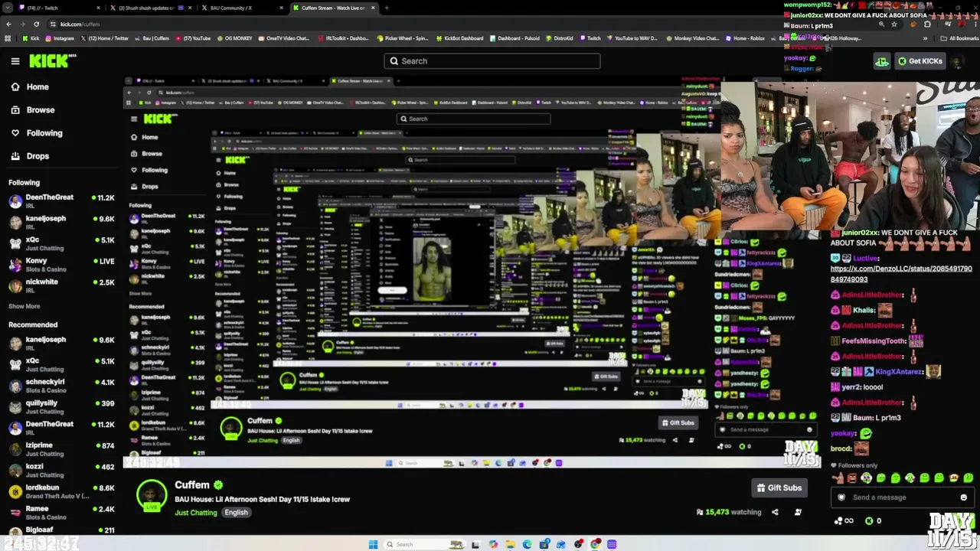Open the kozzi recommended channel
Image resolution: width=980 pixels, height=551 pixels.
(61, 470)
